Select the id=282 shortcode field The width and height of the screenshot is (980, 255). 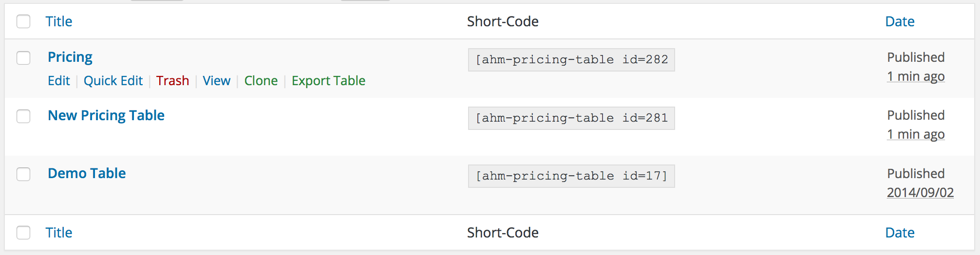pyautogui.click(x=571, y=60)
